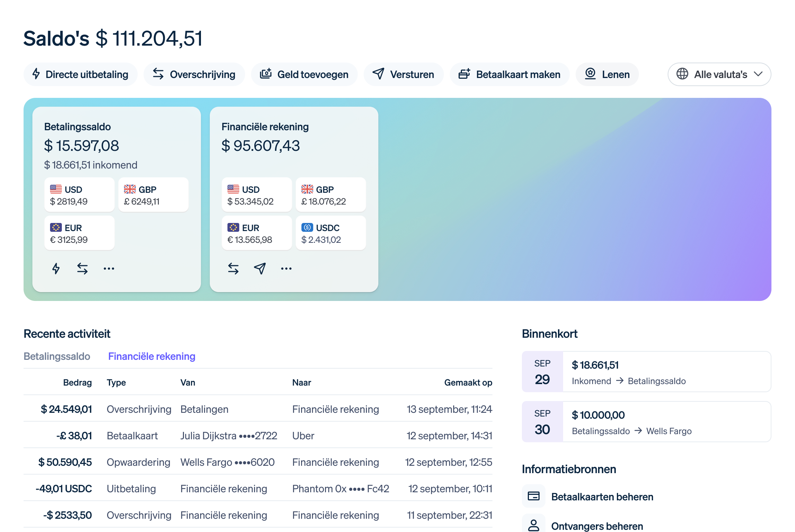Open the Julia Dijkstra Uber transaction row
Image resolution: width=795 pixels, height=532 pixels.
[x=258, y=435]
